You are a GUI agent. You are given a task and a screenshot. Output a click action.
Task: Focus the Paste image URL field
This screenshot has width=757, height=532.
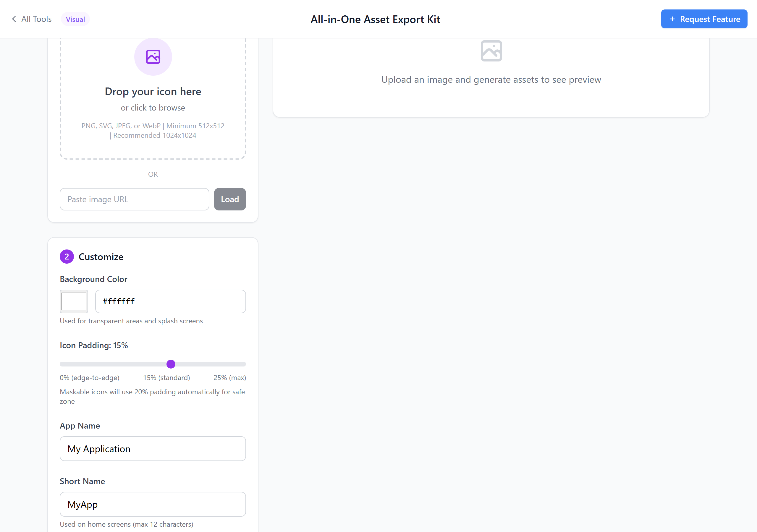point(134,199)
